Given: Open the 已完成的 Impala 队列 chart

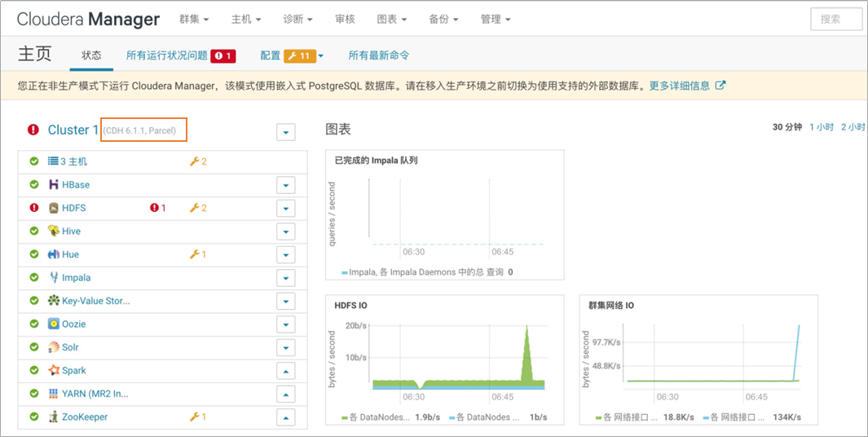Looking at the screenshot, I should point(444,215).
